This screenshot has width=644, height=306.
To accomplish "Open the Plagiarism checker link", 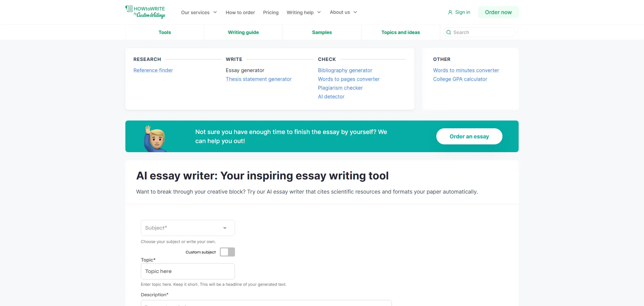I will [340, 88].
